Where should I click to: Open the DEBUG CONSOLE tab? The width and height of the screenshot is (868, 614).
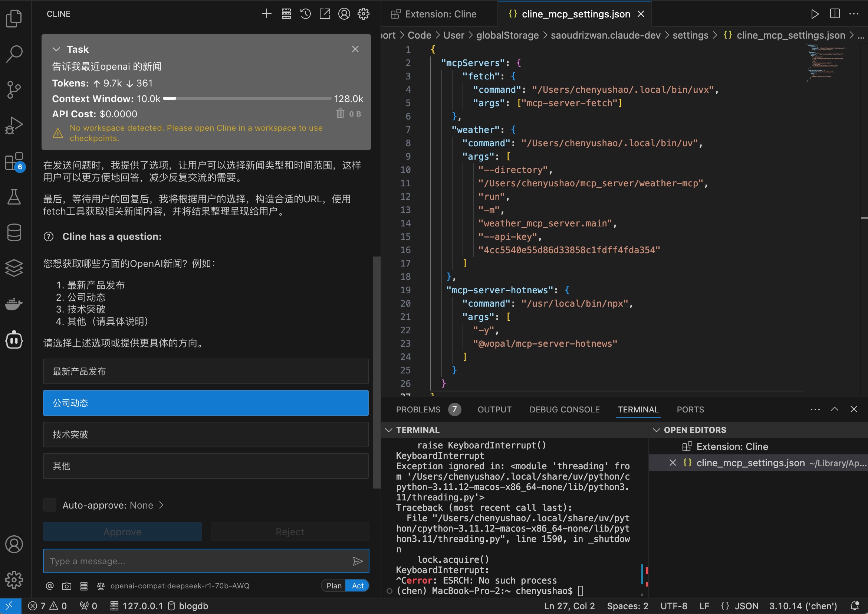tap(565, 409)
